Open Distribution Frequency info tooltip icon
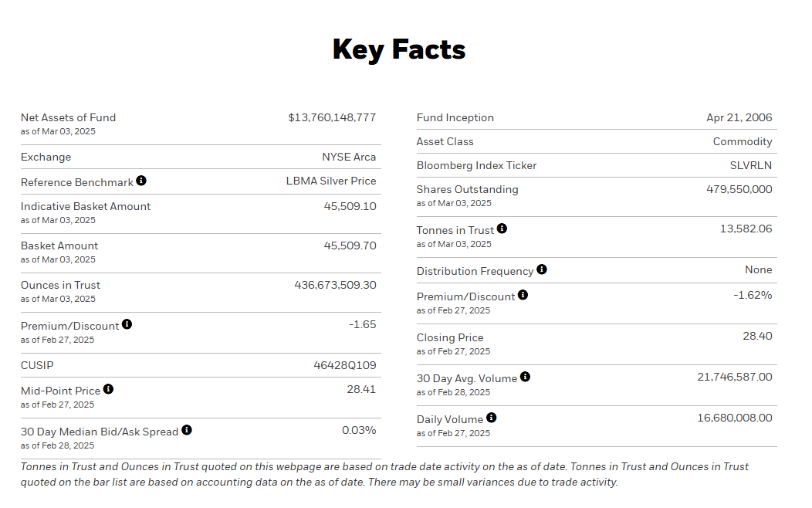 [x=542, y=269]
